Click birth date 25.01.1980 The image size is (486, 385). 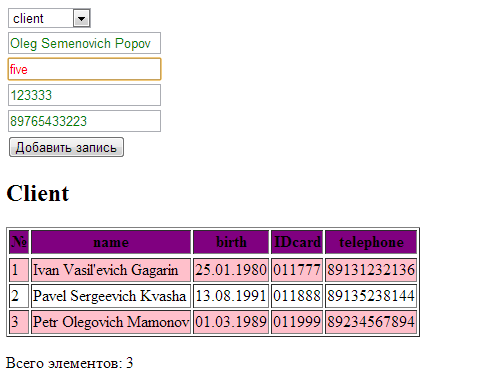click(x=231, y=270)
